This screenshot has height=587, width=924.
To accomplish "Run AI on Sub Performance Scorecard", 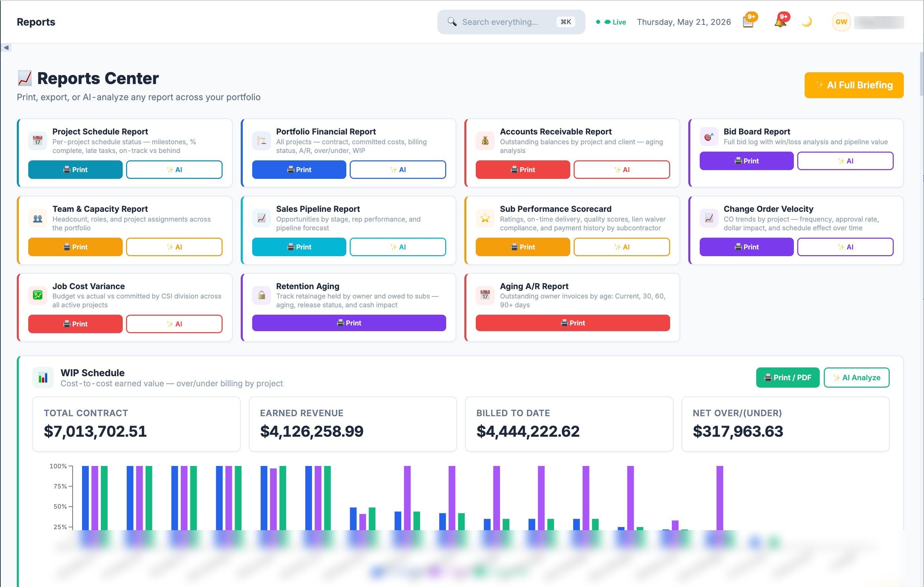I will point(622,247).
